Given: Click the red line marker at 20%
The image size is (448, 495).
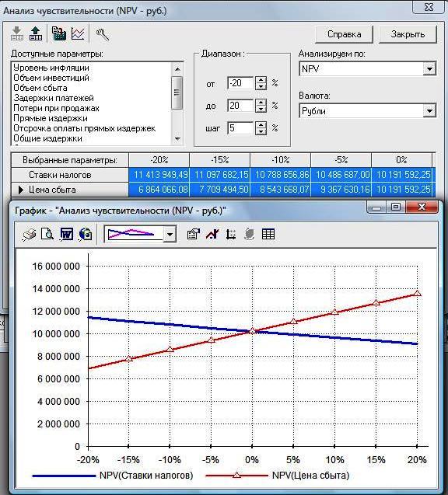Looking at the screenshot, I should pos(417,293).
